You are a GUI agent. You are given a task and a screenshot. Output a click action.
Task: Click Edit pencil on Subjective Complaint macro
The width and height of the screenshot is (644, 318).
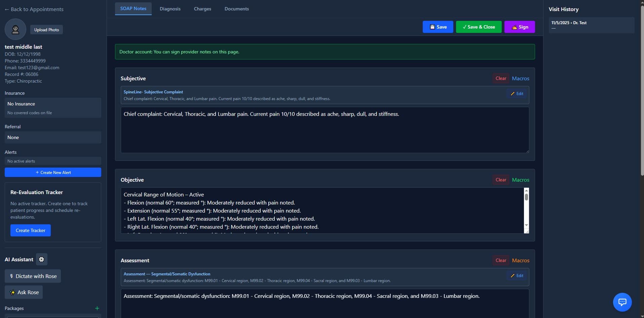tap(517, 94)
